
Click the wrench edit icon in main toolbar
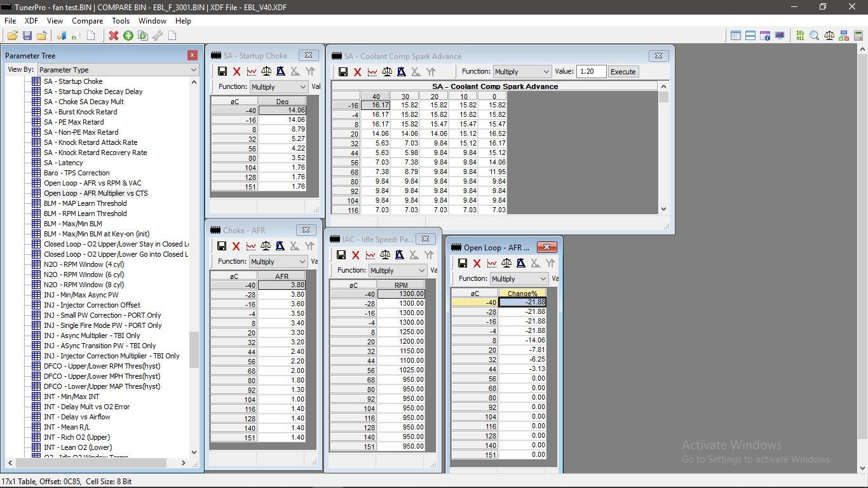point(158,36)
